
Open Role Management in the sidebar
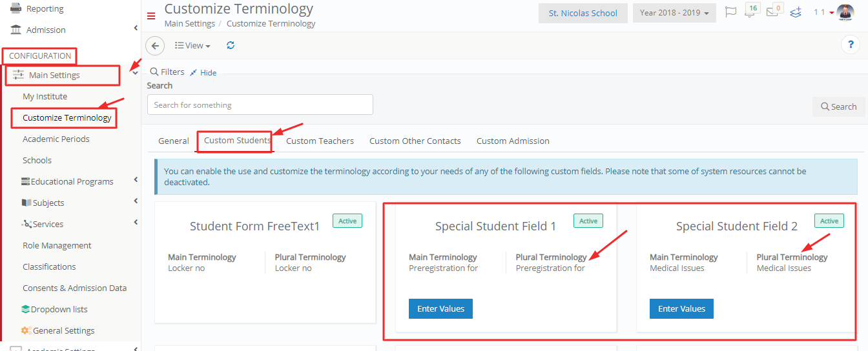point(57,245)
